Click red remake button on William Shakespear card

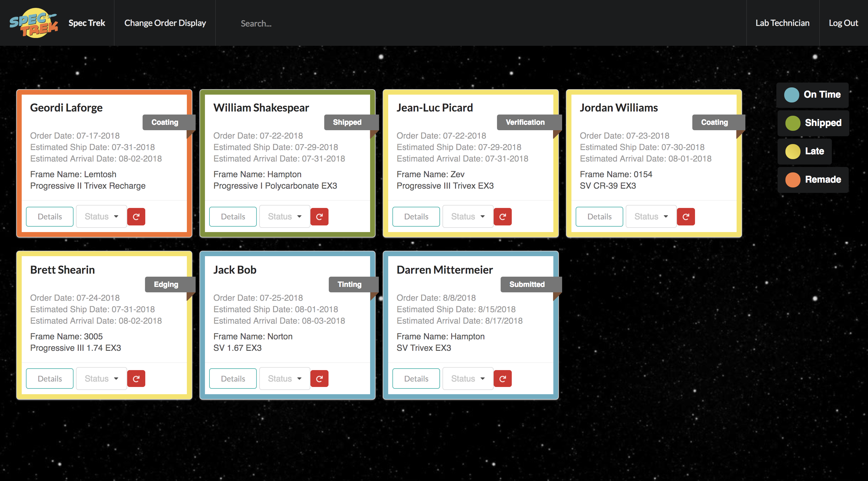click(319, 217)
